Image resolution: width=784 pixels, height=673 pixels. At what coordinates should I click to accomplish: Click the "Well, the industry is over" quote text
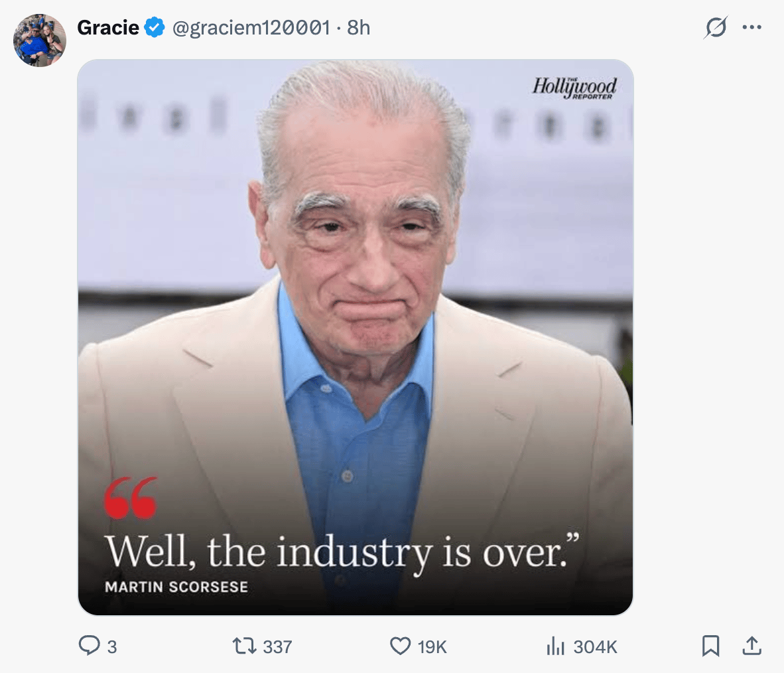[x=342, y=552]
